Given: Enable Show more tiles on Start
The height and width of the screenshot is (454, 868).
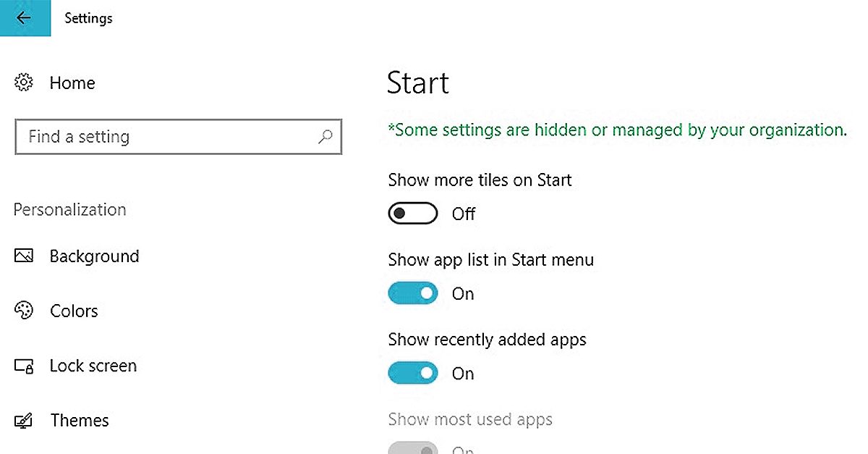Looking at the screenshot, I should click(413, 214).
